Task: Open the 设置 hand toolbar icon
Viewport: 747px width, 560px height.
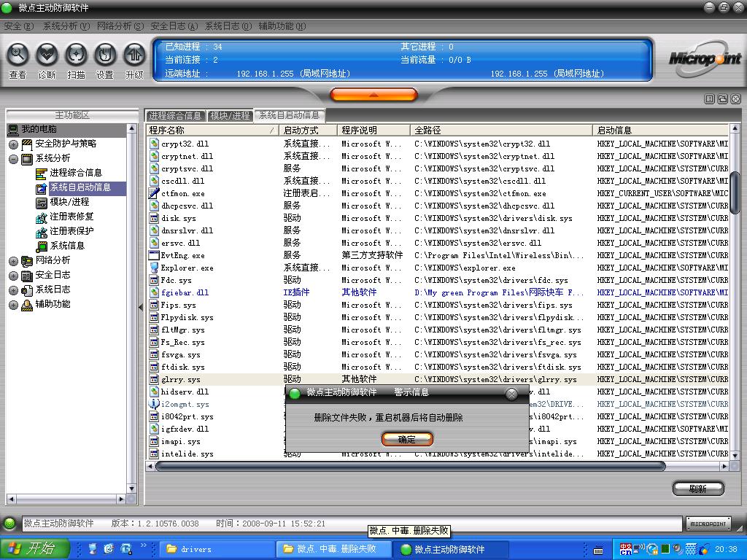Action: [x=105, y=55]
